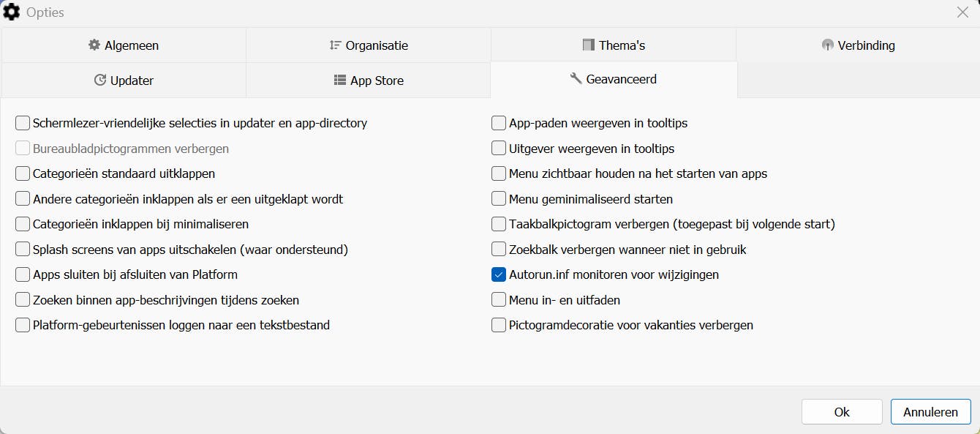Screen dimensions: 980x434
Task: Dismiss the dialog via Annuleren
Action: 930,411
